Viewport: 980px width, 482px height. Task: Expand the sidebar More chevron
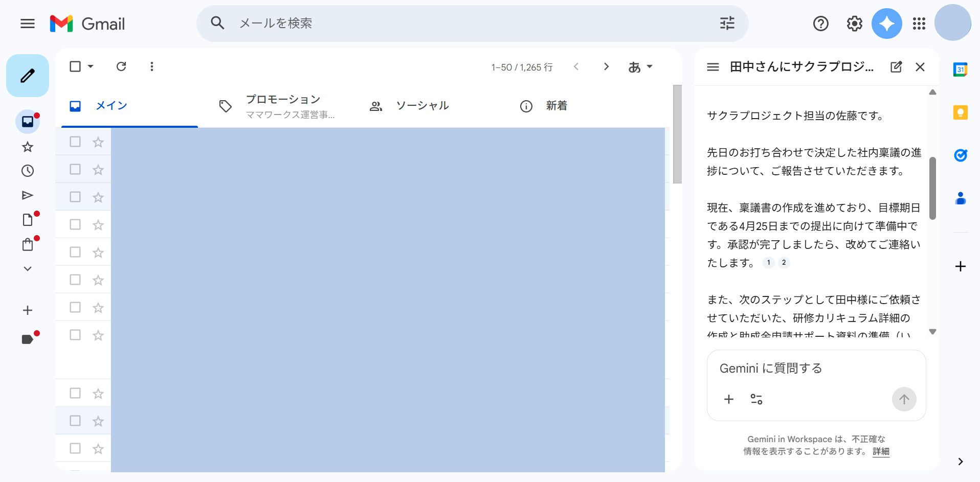click(x=27, y=268)
